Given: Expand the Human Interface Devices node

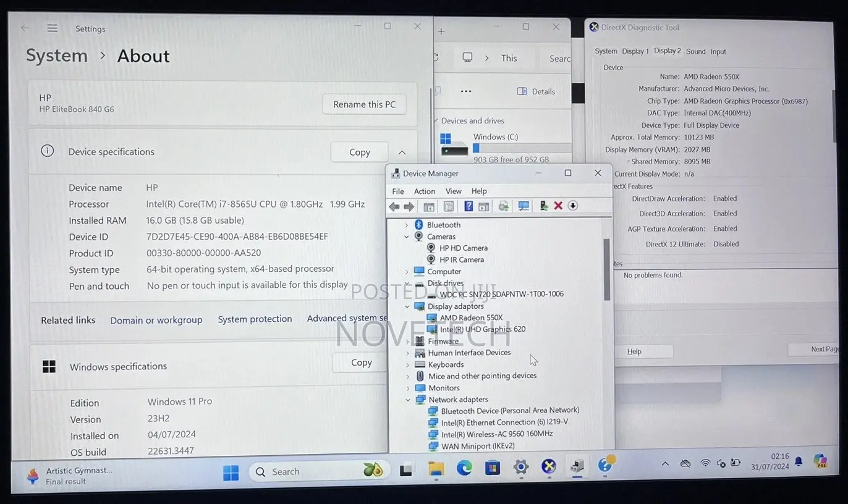Looking at the screenshot, I should (x=407, y=353).
